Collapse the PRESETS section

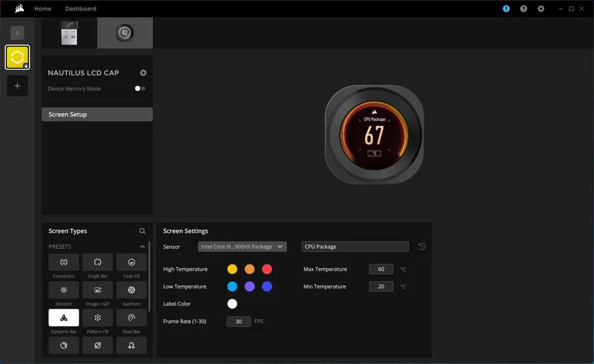(143, 247)
